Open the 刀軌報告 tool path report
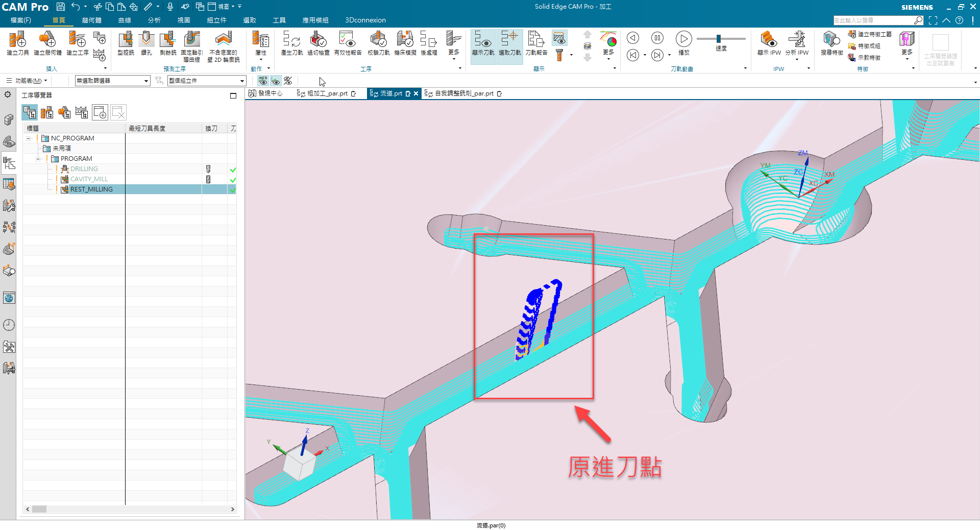The height and width of the screenshot is (530, 980). tap(536, 43)
